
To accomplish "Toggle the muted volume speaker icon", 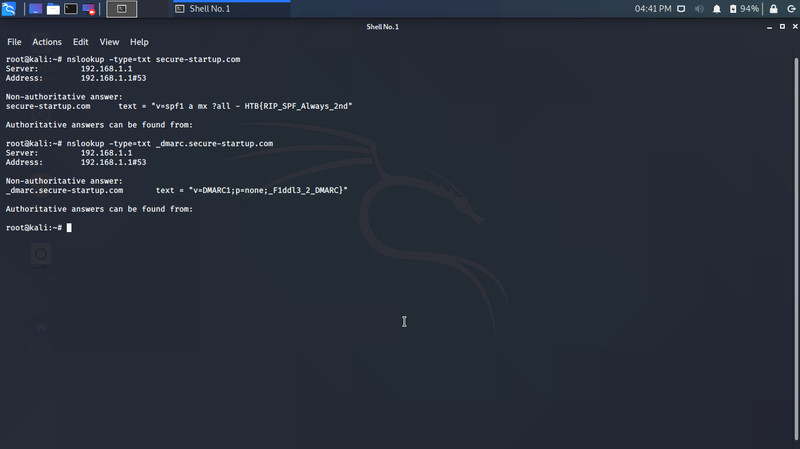I will 697,9.
